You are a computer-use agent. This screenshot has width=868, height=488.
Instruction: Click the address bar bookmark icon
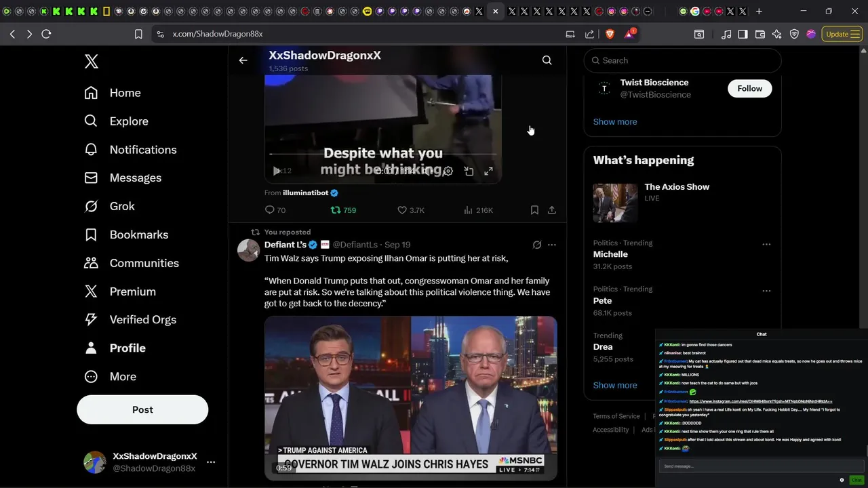[138, 34]
